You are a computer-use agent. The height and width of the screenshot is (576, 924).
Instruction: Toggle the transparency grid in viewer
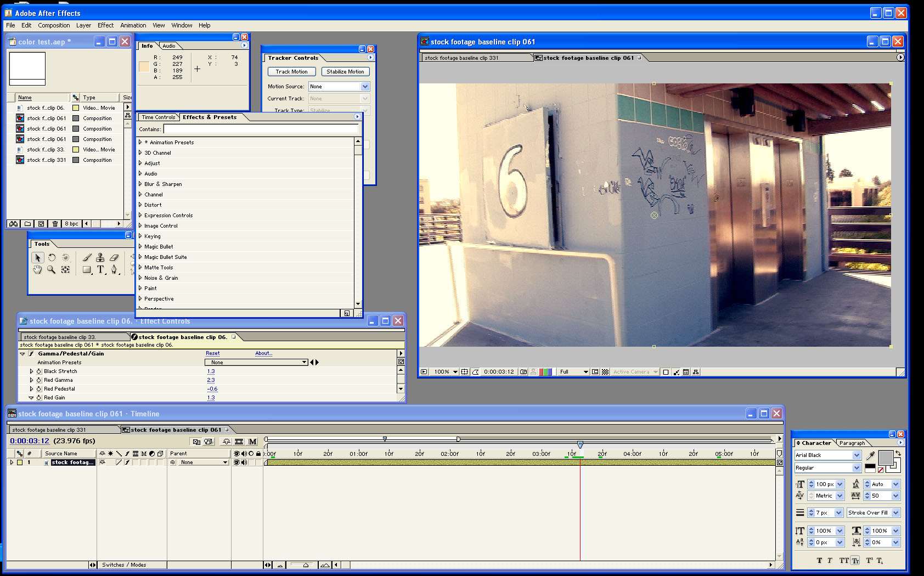tap(605, 372)
